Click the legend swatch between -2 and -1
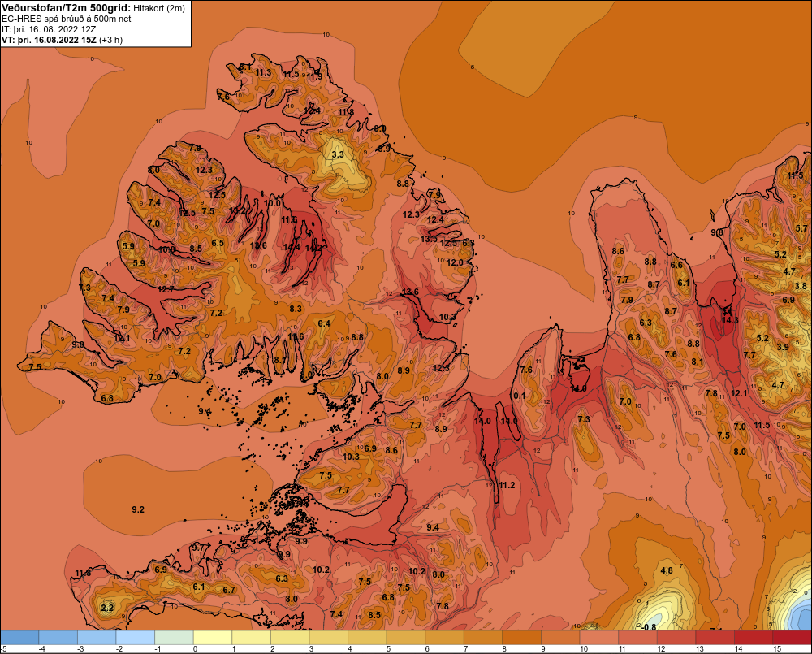 [x=136, y=638]
